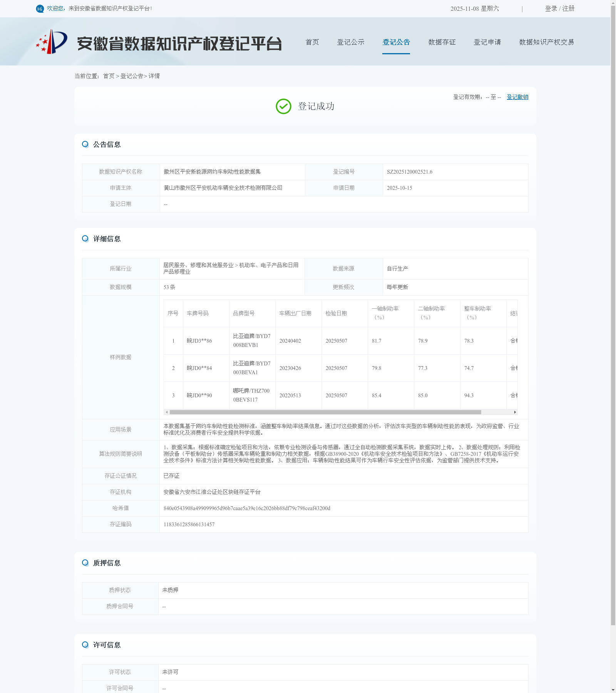
Task: Click plate number 皖JD3**86
Action: coord(199,341)
